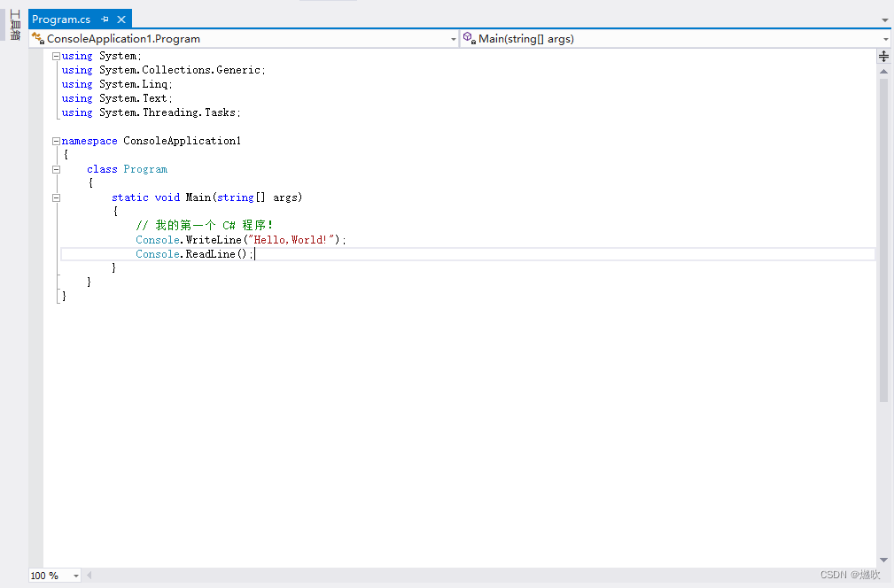Click the word WriteLine in the code
Image resolution: width=894 pixels, height=588 pixels.
click(214, 240)
